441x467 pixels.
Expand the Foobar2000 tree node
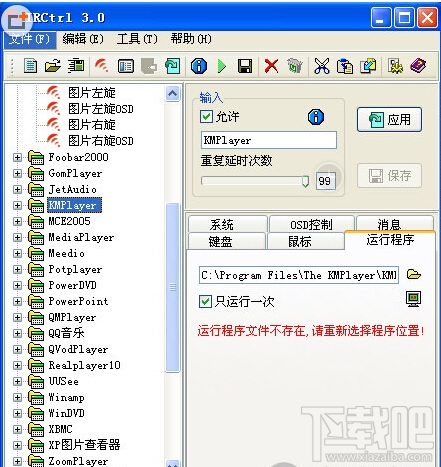coord(17,157)
